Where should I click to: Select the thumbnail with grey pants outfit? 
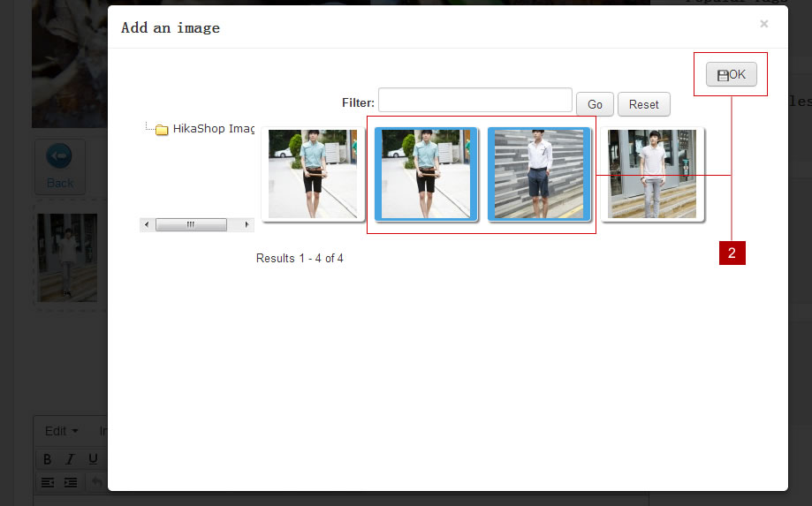point(652,174)
